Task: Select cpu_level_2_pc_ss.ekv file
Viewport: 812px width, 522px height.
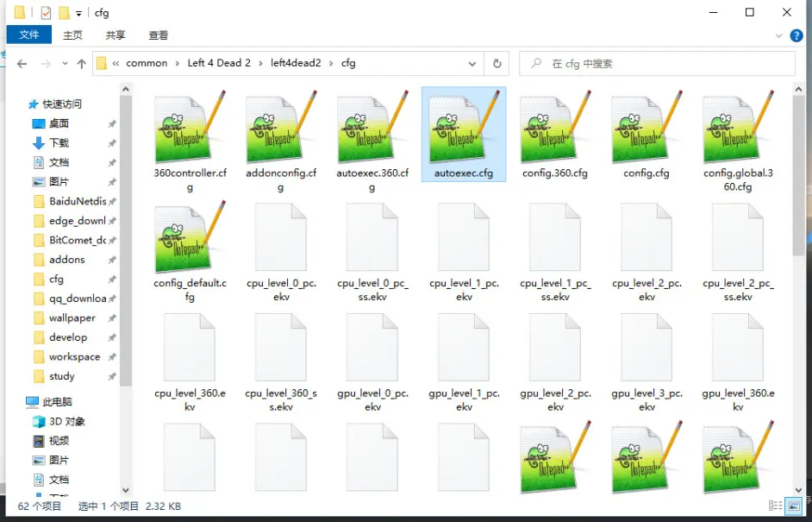Action: tap(738, 238)
